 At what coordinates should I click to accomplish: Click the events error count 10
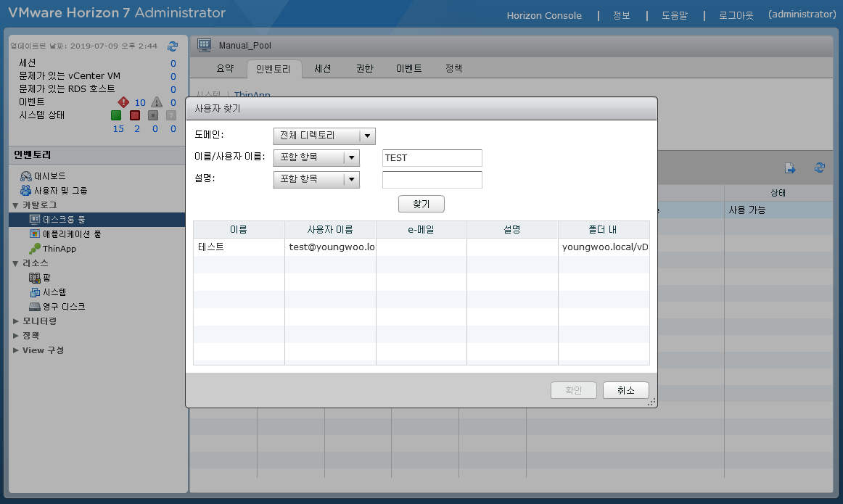[140, 103]
